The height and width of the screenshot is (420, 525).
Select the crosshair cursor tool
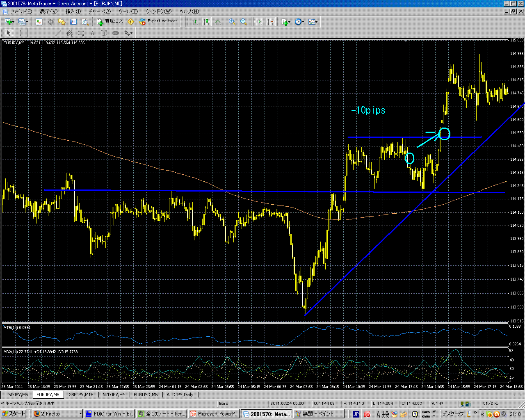[20, 33]
